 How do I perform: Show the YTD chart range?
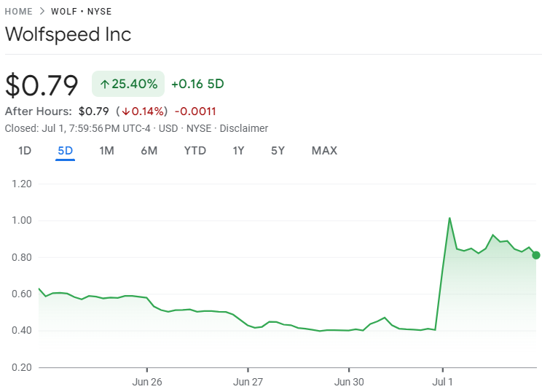click(195, 151)
